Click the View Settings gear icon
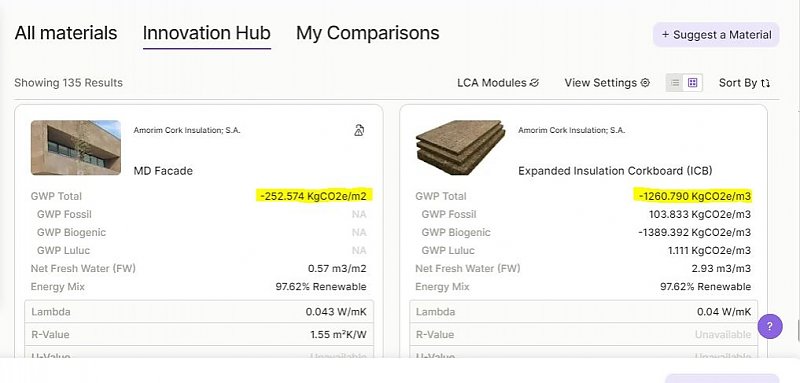Viewport: 800px width, 383px height. click(x=645, y=83)
